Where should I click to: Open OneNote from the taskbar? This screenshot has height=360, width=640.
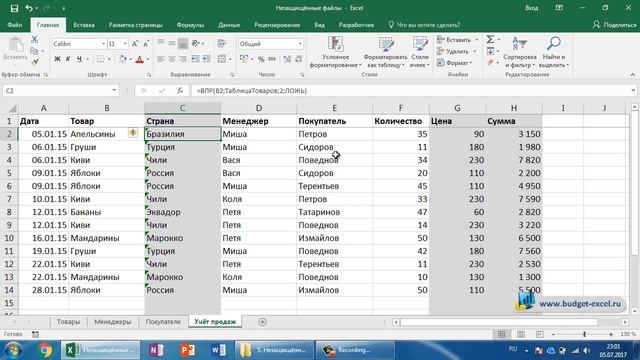tap(156, 350)
